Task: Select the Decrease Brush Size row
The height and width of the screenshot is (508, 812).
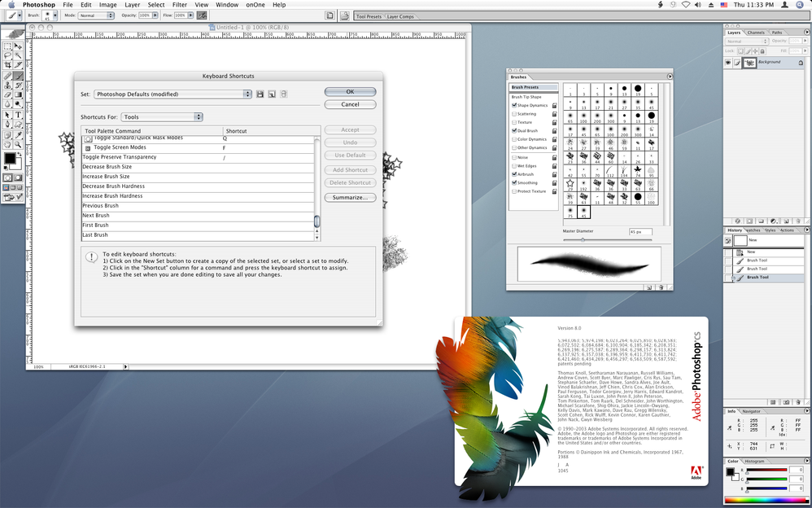Action: (x=198, y=167)
